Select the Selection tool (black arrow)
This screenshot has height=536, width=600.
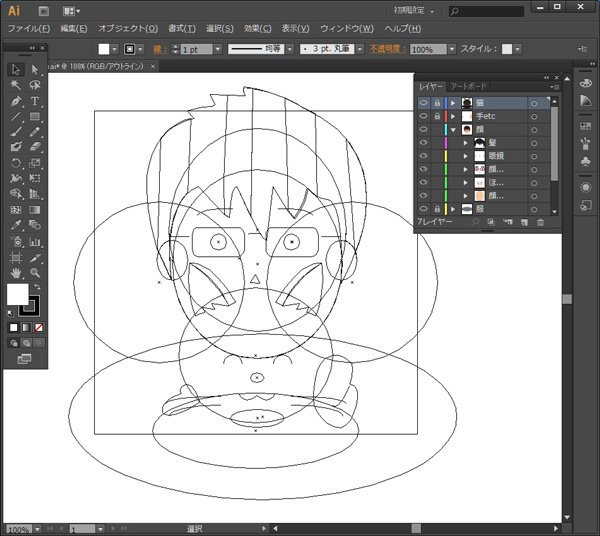click(x=16, y=69)
